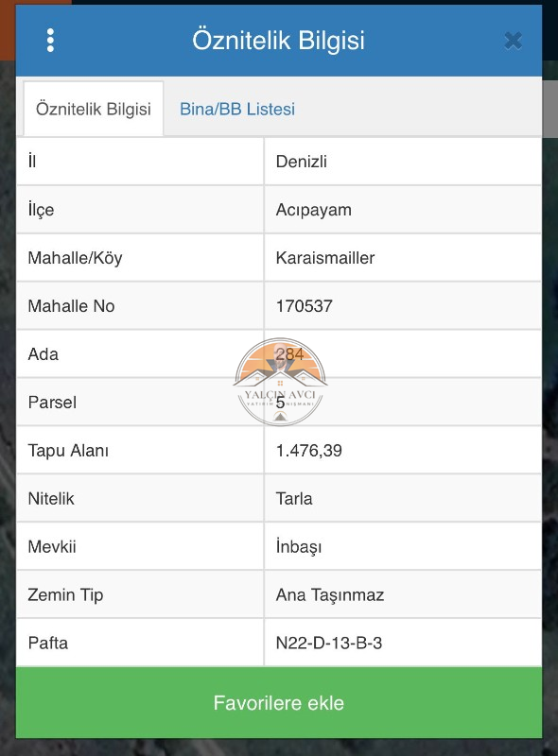
Task: Click the Pafta value N22-D-13-B-3
Action: 329,644
